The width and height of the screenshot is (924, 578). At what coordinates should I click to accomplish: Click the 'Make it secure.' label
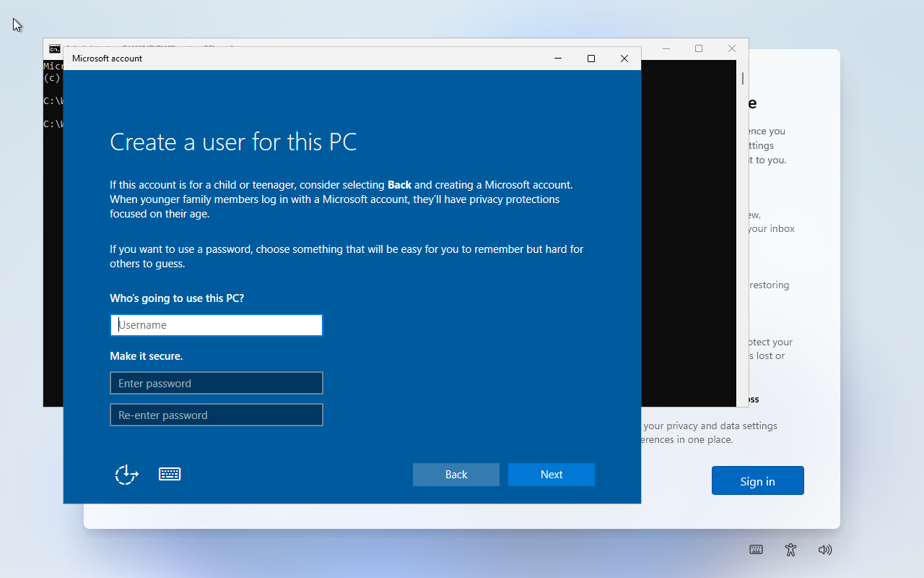click(x=147, y=355)
